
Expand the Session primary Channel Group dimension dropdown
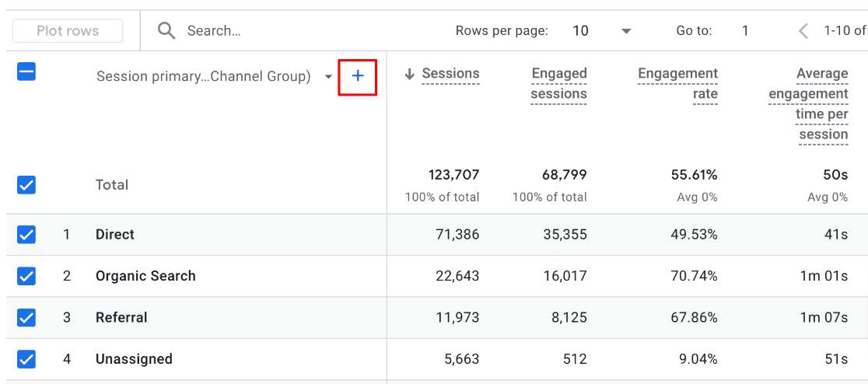pyautogui.click(x=328, y=77)
